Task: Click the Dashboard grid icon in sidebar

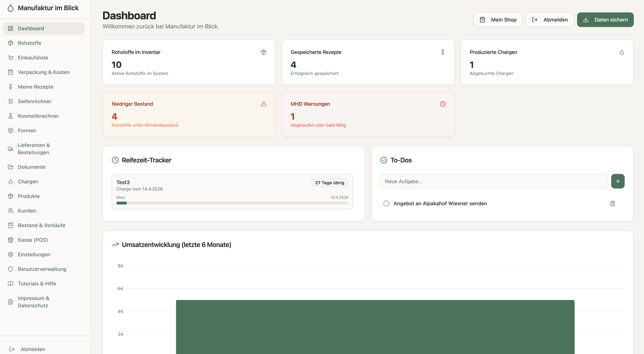Action: [x=11, y=28]
